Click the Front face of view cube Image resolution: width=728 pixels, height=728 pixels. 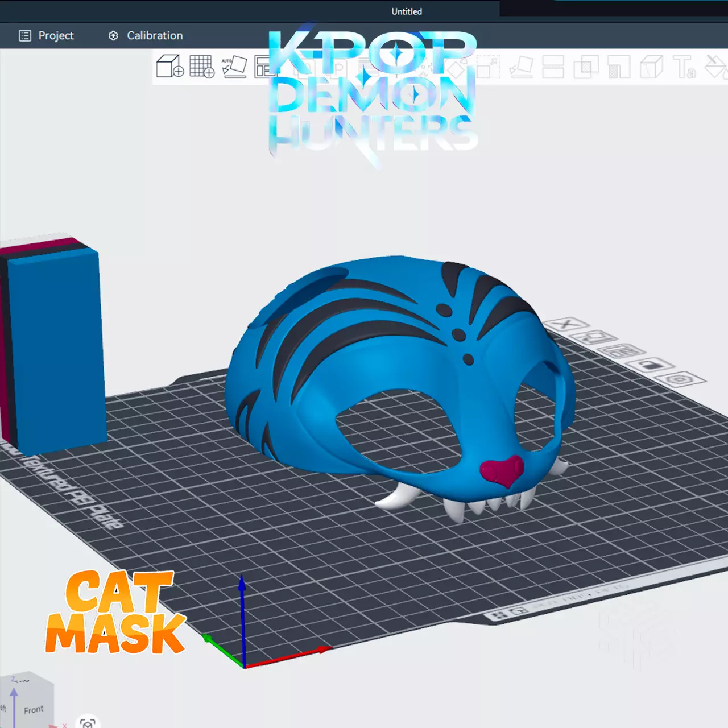(33, 709)
